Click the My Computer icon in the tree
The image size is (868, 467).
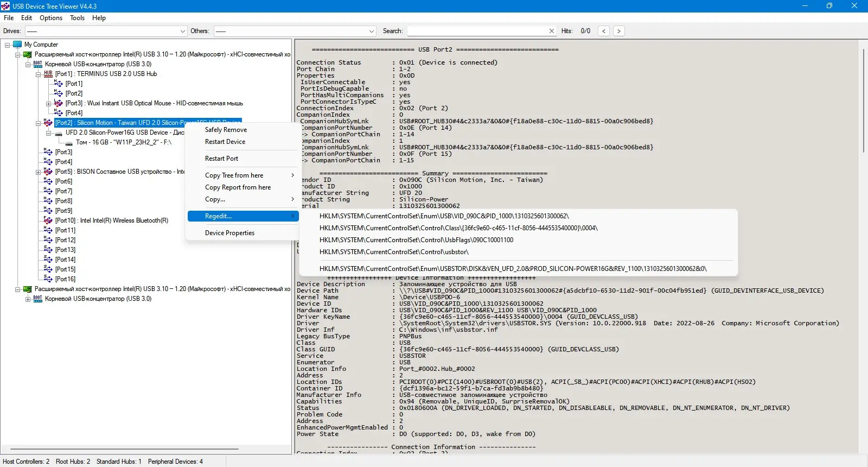[x=17, y=45]
